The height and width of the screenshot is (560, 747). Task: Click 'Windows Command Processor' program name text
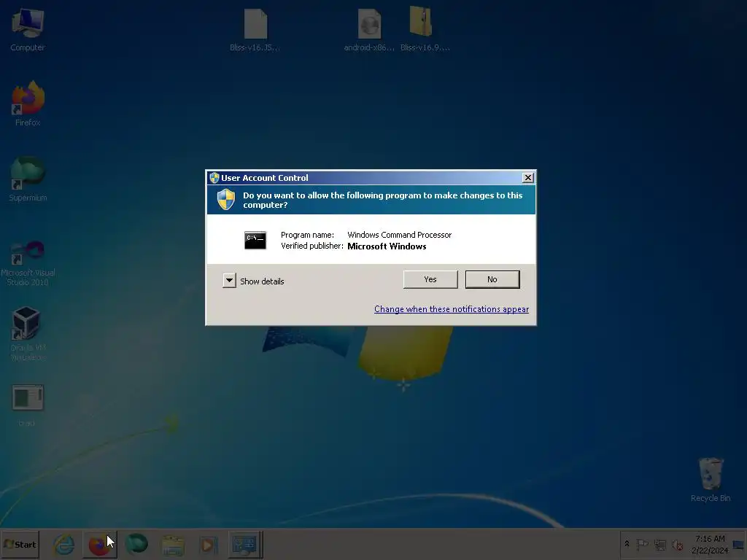(399, 235)
